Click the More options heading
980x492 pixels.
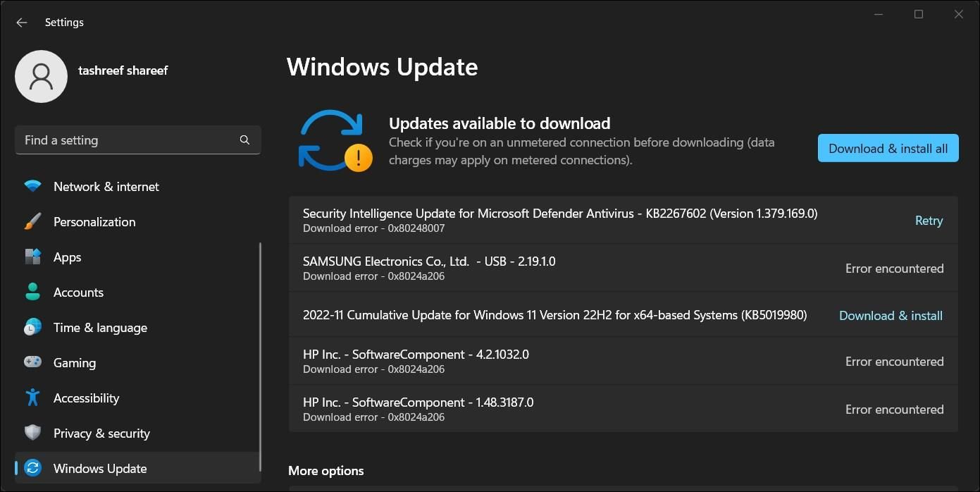coord(326,470)
